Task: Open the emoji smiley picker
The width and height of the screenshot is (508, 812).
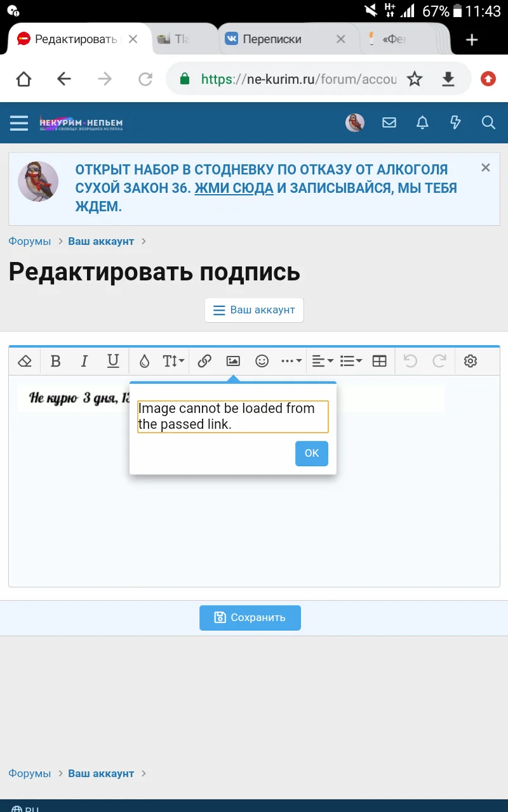Action: tap(262, 360)
